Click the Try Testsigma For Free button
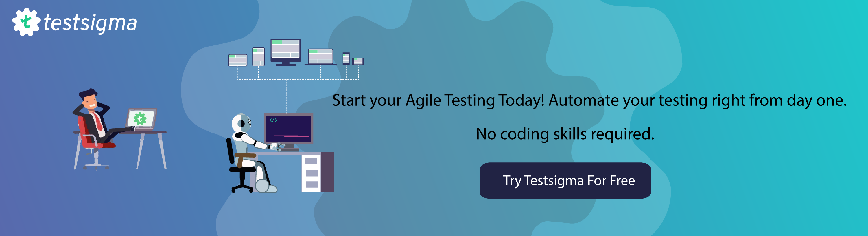Screen dimensions: 868x236 click(x=565, y=181)
